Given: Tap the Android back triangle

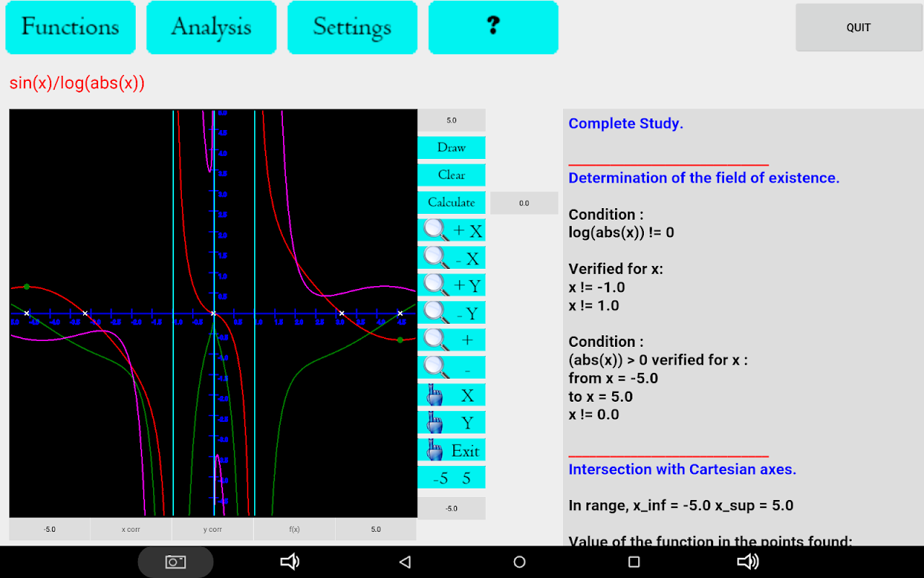Looking at the screenshot, I should [405, 561].
